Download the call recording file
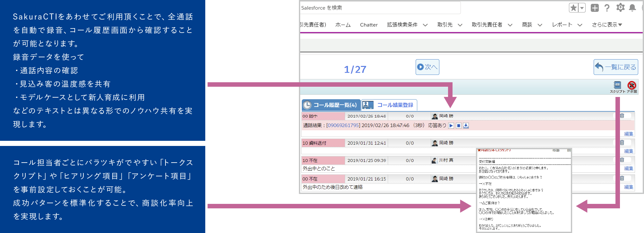The height and width of the screenshot is (233, 644). [466, 125]
